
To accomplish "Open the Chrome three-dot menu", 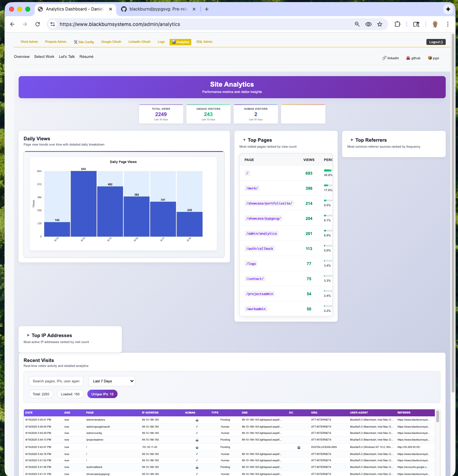I will pyautogui.click(x=447, y=24).
